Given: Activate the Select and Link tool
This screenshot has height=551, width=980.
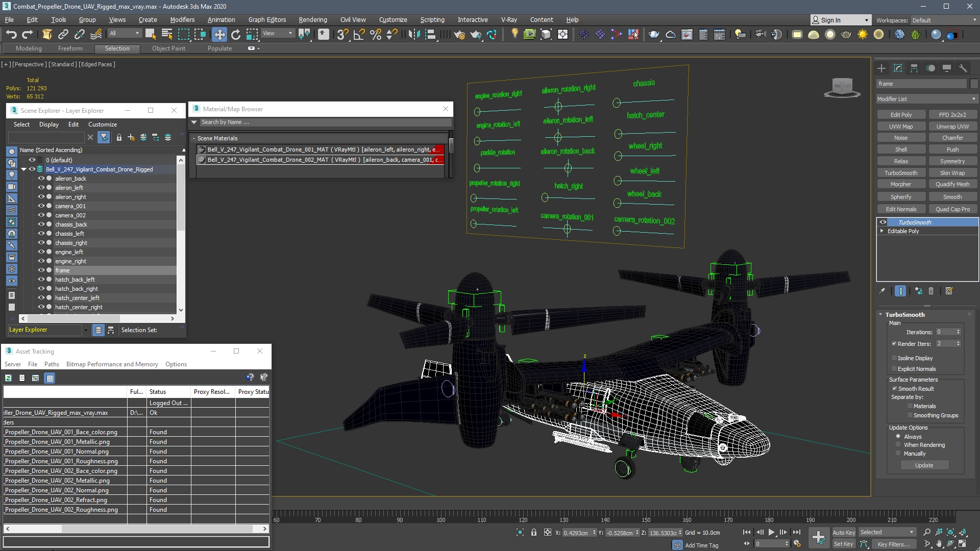Looking at the screenshot, I should 63,35.
